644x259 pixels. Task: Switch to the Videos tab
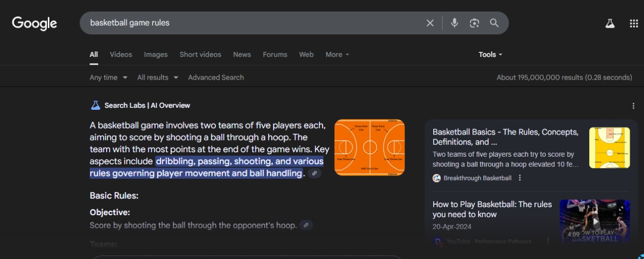121,54
